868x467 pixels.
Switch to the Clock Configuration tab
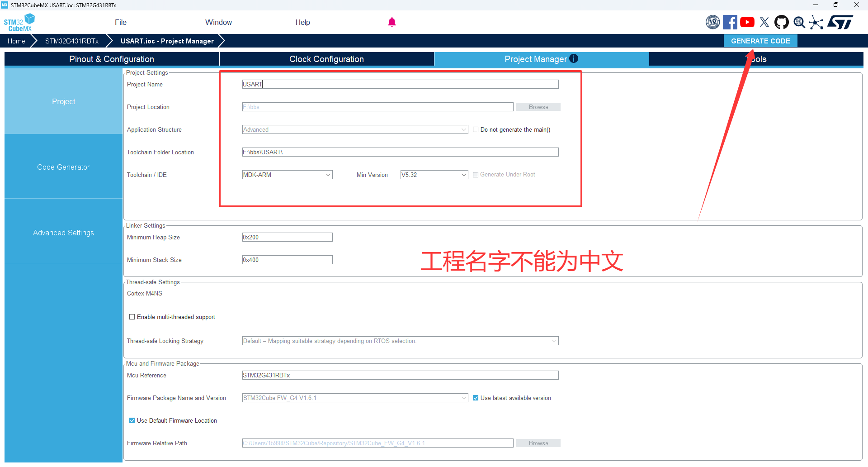tap(326, 59)
